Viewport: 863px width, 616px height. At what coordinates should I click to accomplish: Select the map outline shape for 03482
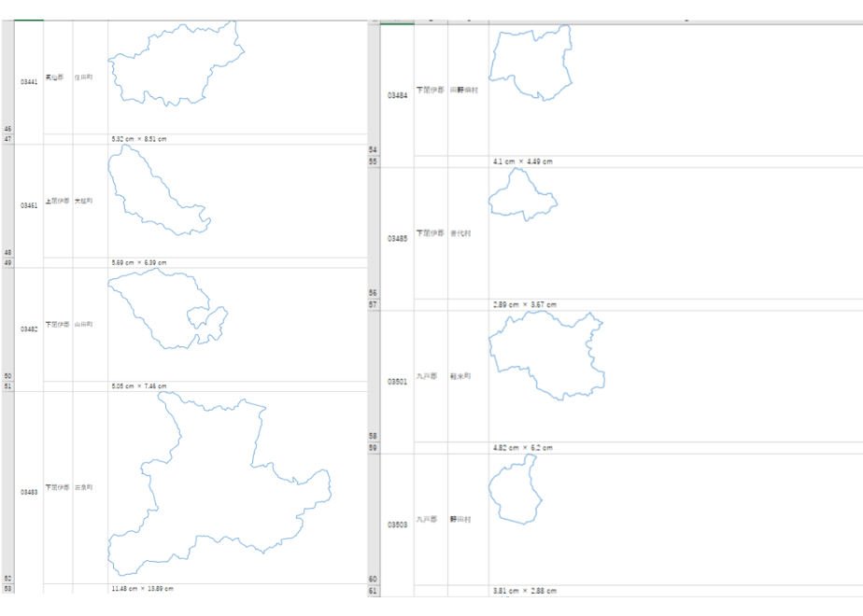pos(168,309)
